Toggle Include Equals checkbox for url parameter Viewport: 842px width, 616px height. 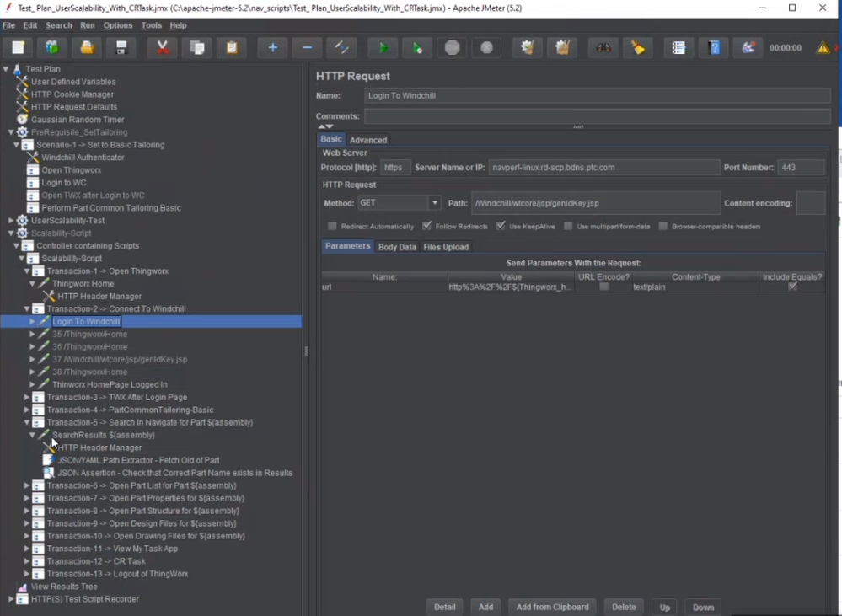(x=792, y=287)
